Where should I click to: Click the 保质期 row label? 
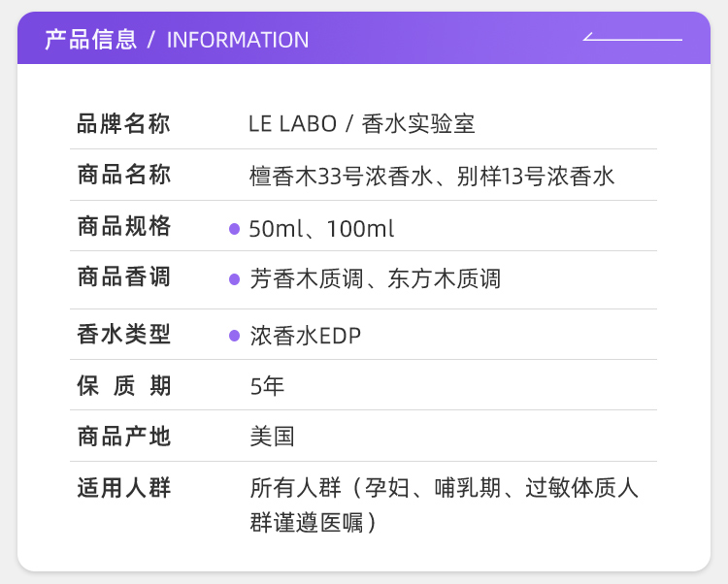(123, 386)
